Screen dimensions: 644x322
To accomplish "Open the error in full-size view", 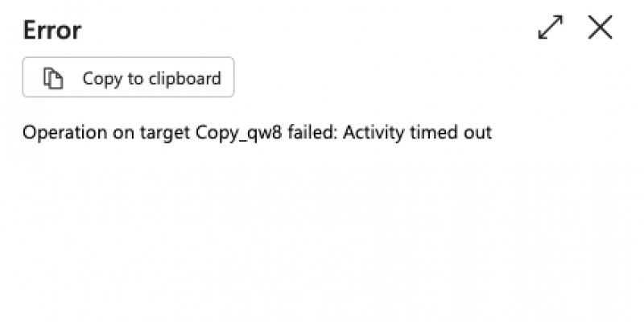I will pyautogui.click(x=551, y=27).
